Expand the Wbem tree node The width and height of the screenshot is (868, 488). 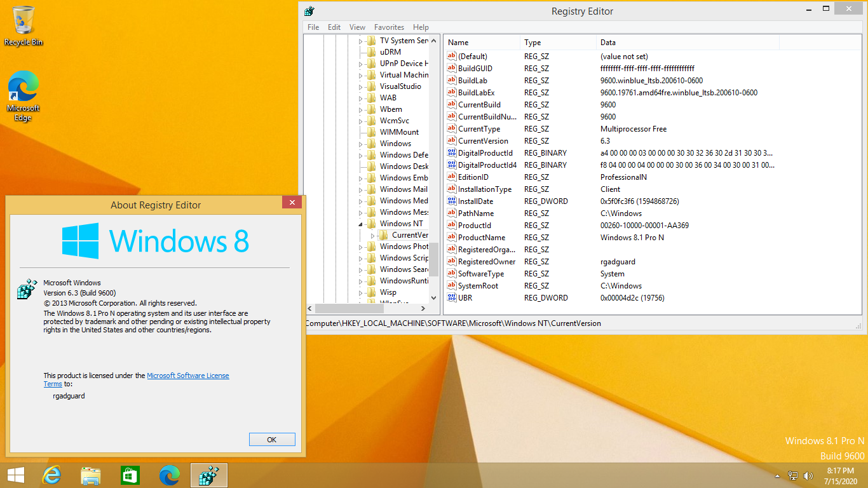361,110
